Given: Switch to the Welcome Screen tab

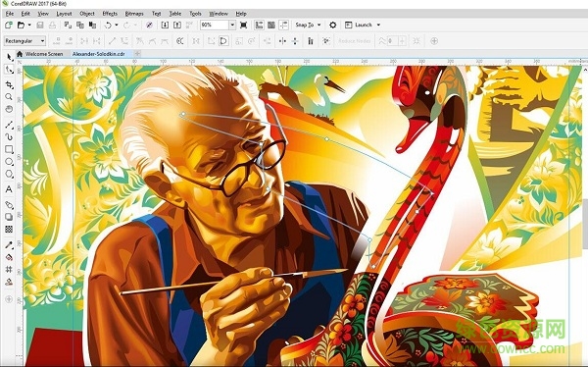Looking at the screenshot, I should (40, 54).
